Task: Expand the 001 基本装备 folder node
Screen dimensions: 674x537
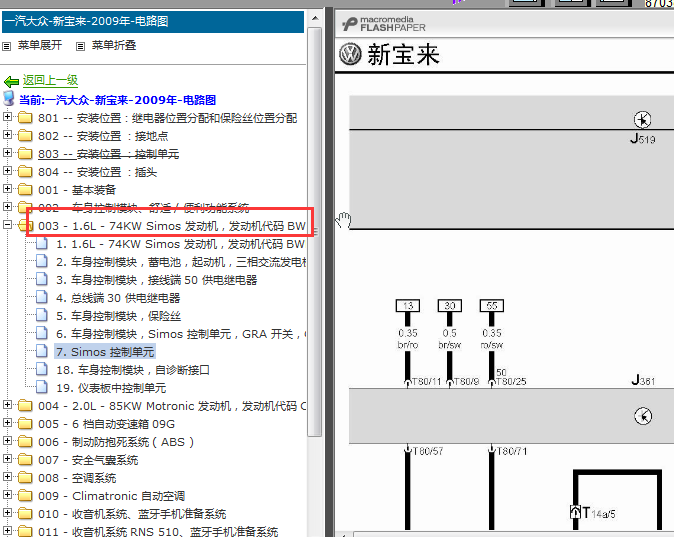Action: point(7,189)
